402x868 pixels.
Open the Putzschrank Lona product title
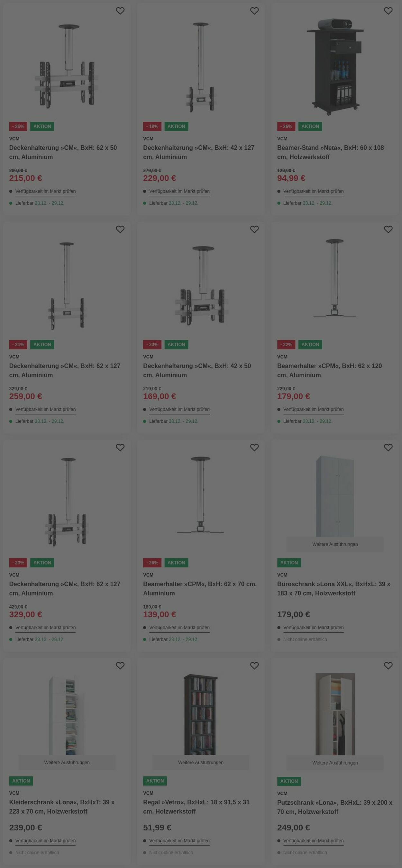[334, 807]
